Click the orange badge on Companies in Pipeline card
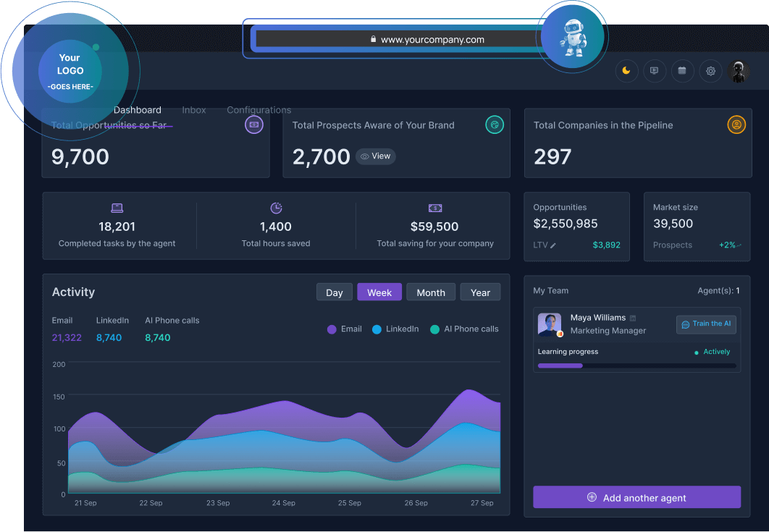The width and height of the screenshot is (769, 532). point(736,124)
